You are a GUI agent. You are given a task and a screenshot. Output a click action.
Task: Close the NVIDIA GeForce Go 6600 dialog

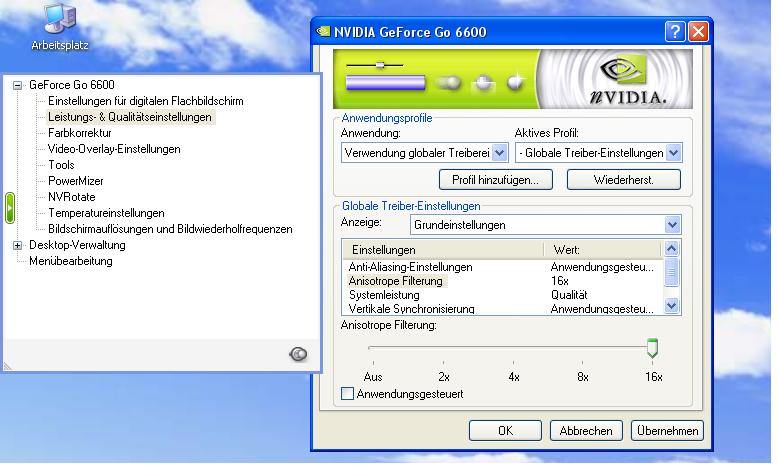coord(698,32)
